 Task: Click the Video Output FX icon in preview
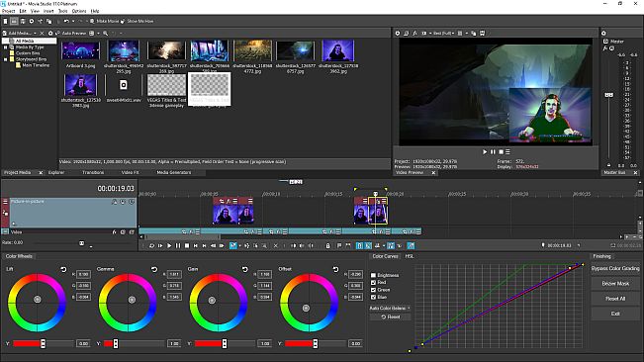[414, 34]
